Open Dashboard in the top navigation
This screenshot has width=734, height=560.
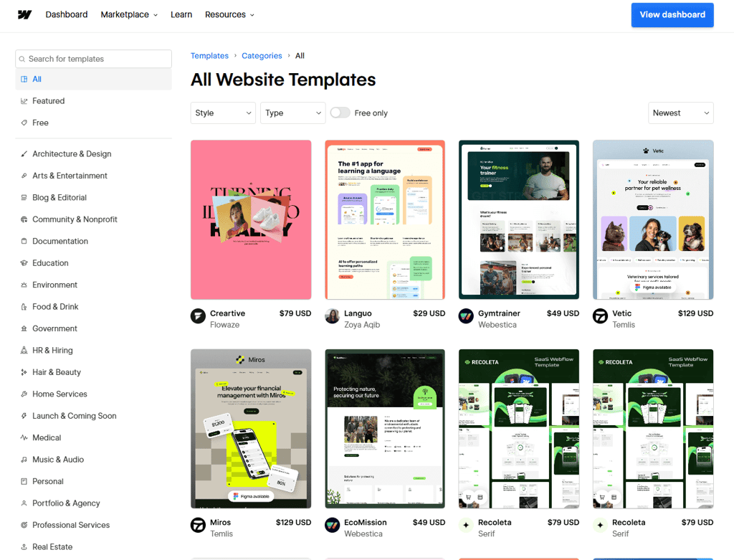click(x=67, y=14)
